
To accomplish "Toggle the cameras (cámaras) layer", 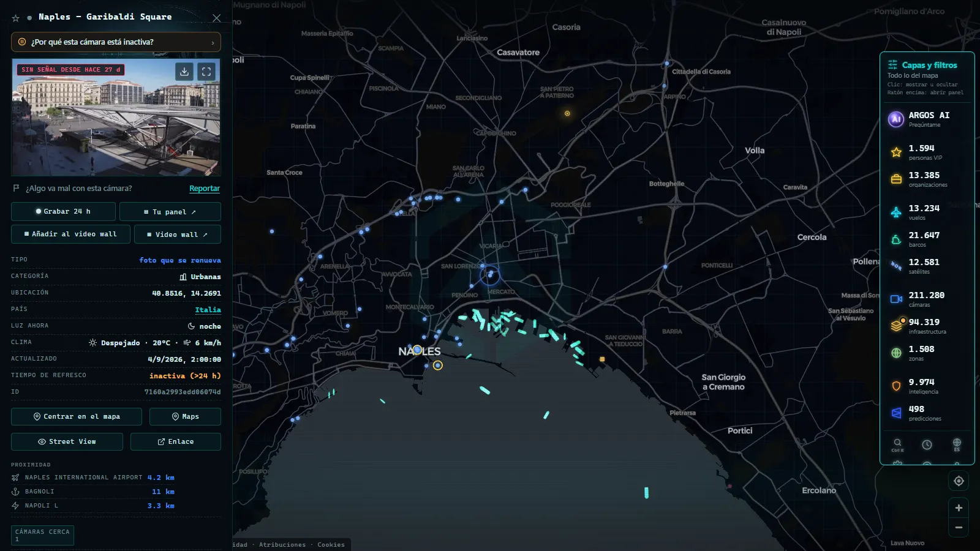I will (x=927, y=299).
